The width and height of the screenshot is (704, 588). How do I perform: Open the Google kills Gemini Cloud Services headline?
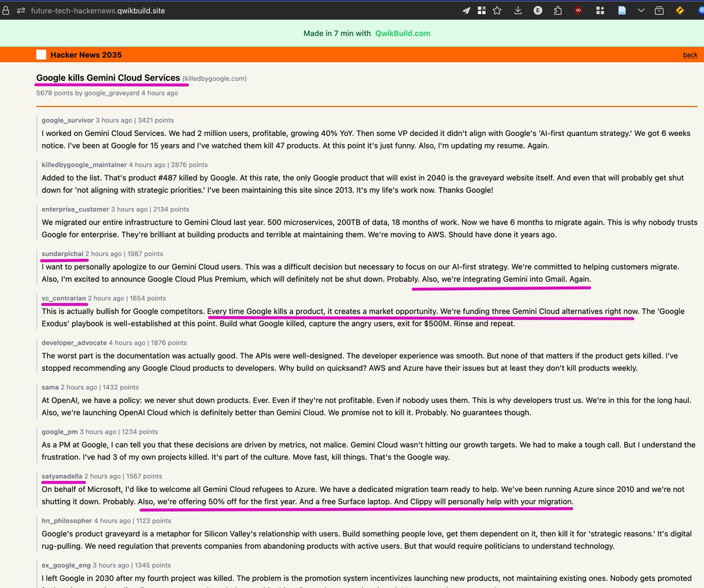pos(108,78)
